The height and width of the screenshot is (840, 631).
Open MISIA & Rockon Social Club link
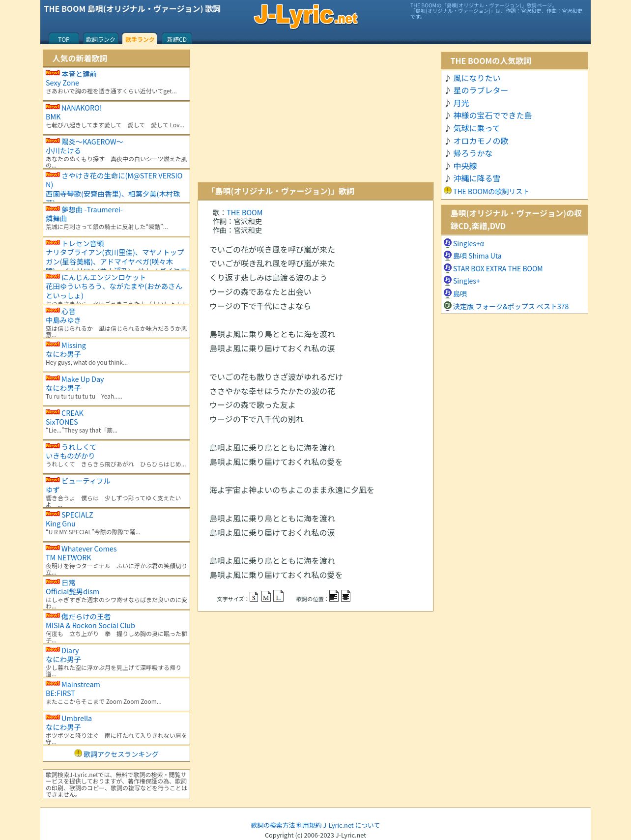tap(90, 626)
